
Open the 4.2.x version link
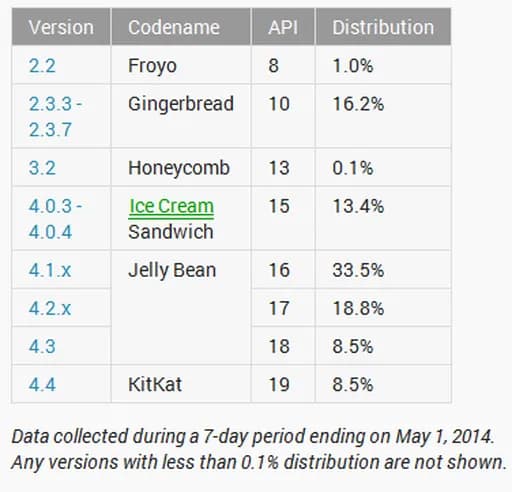click(50, 308)
